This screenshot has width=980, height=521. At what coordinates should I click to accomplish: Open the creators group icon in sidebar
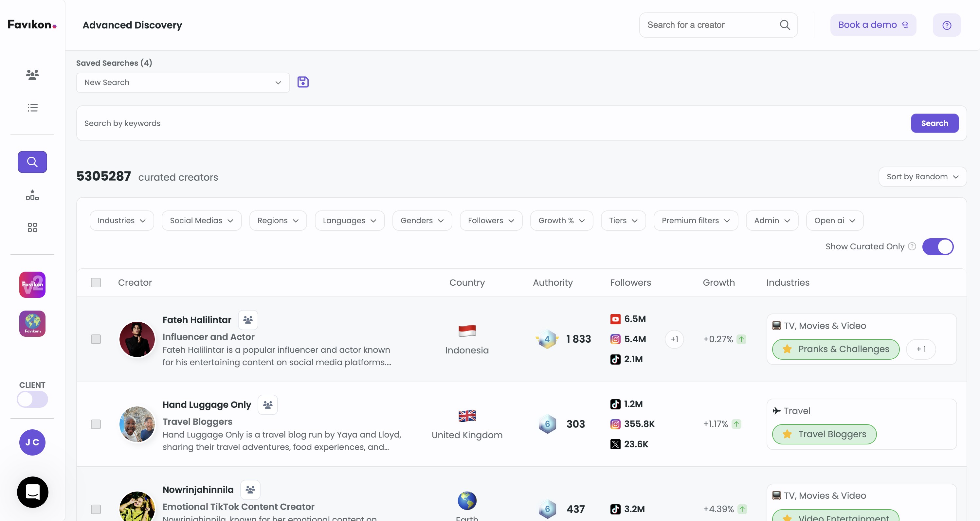32,75
